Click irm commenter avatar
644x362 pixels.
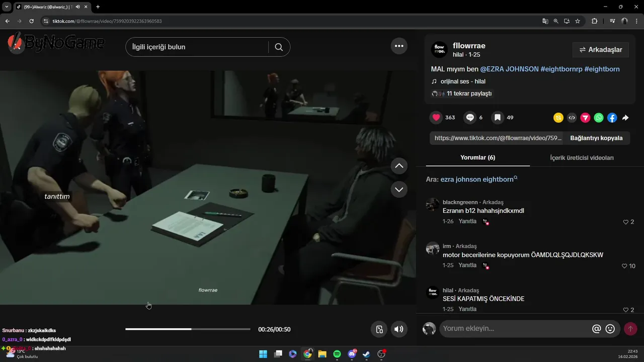point(433,248)
